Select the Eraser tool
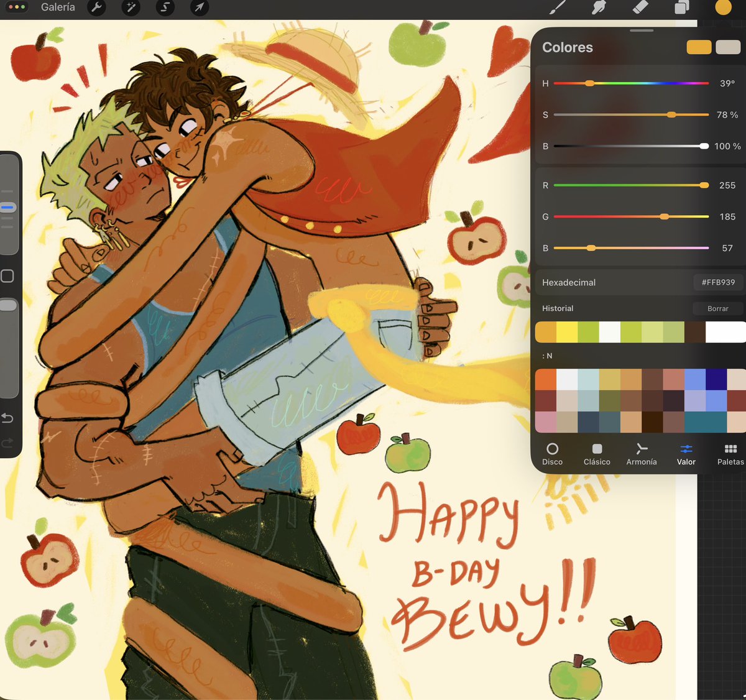The image size is (746, 700). (640, 7)
